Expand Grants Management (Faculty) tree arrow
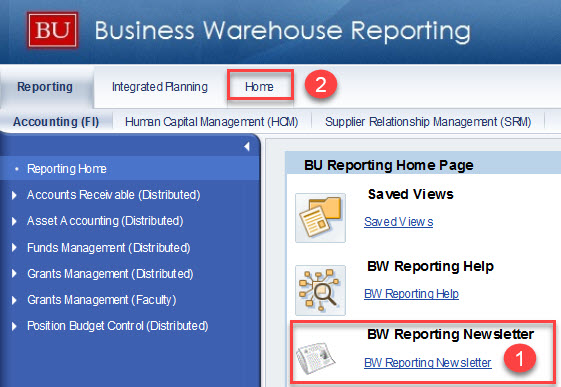The height and width of the screenshot is (387, 561). click(x=14, y=300)
